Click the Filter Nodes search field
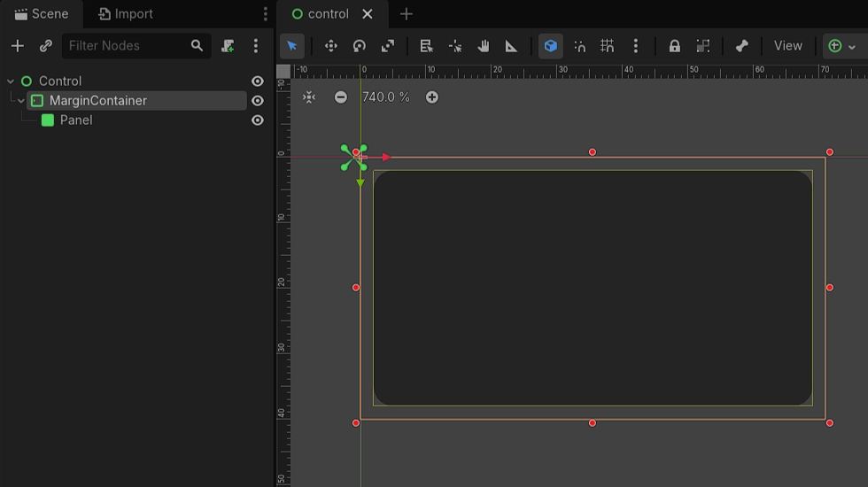 point(124,46)
